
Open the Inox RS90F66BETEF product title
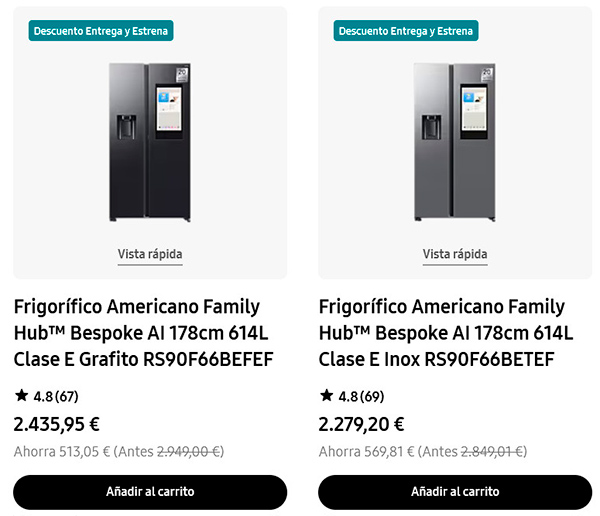point(446,332)
